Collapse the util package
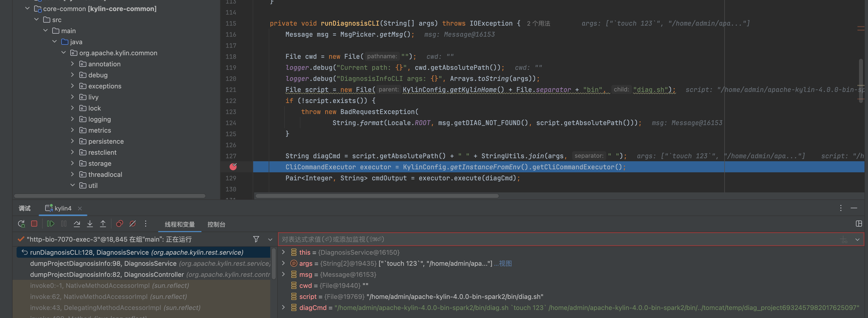Image resolution: width=868 pixels, height=318 pixels. point(72,185)
